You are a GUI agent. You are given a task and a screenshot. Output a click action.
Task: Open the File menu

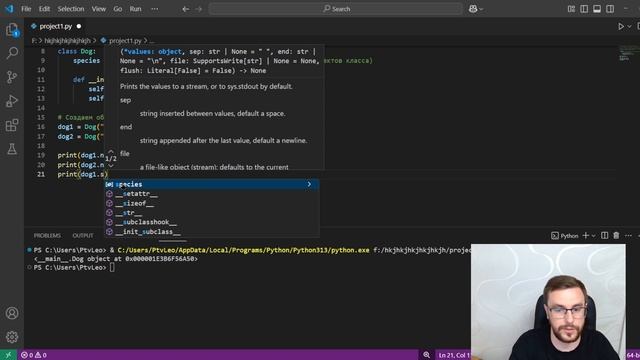(26, 9)
